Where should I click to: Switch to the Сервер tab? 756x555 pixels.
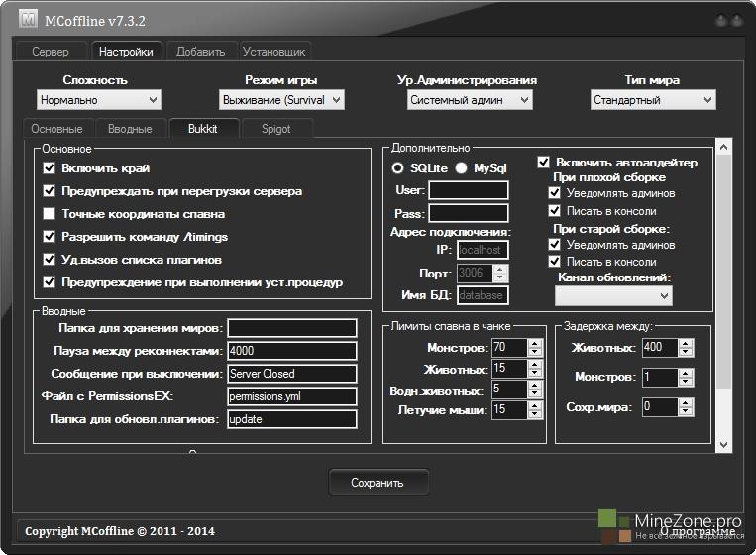(51, 52)
